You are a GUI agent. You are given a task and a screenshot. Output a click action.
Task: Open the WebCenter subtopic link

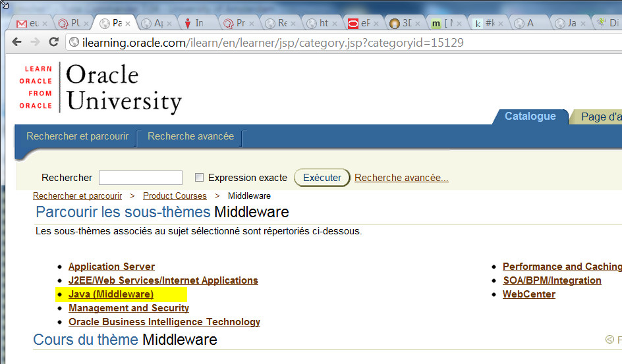[529, 294]
